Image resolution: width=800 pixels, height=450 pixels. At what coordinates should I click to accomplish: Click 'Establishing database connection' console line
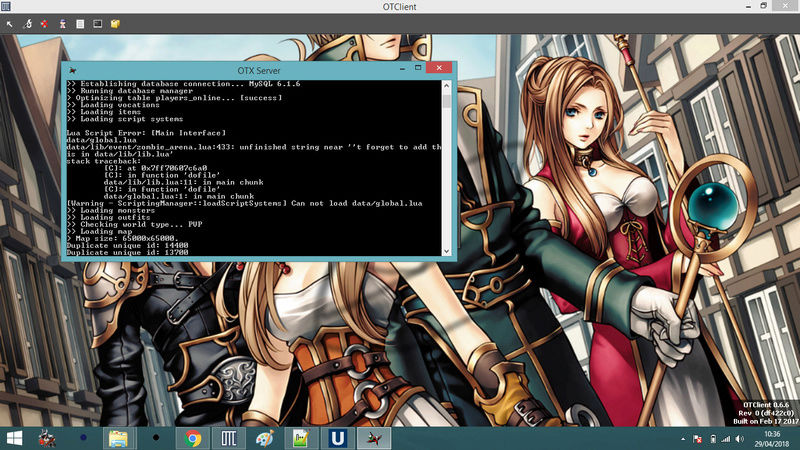click(x=183, y=84)
